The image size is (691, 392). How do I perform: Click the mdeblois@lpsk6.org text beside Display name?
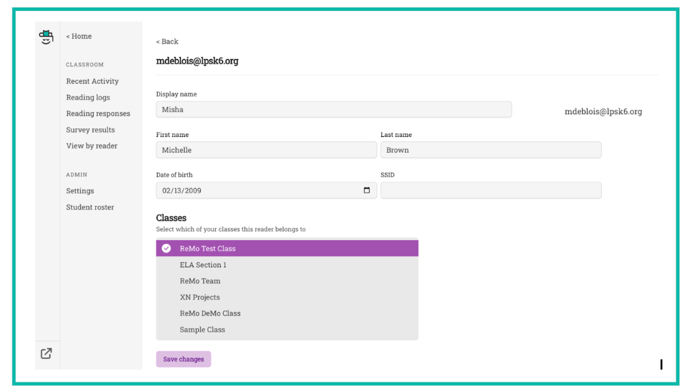pos(603,111)
